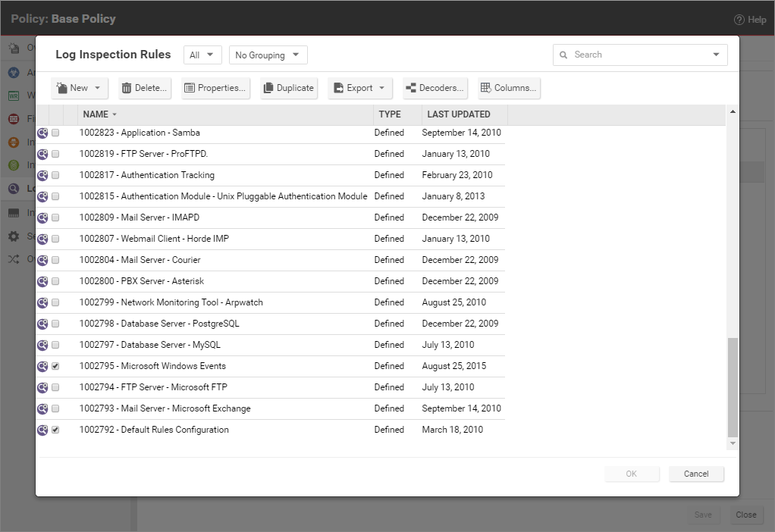Sort by LAST UPDATED column header
Viewport: 775px width, 532px height.
(458, 114)
